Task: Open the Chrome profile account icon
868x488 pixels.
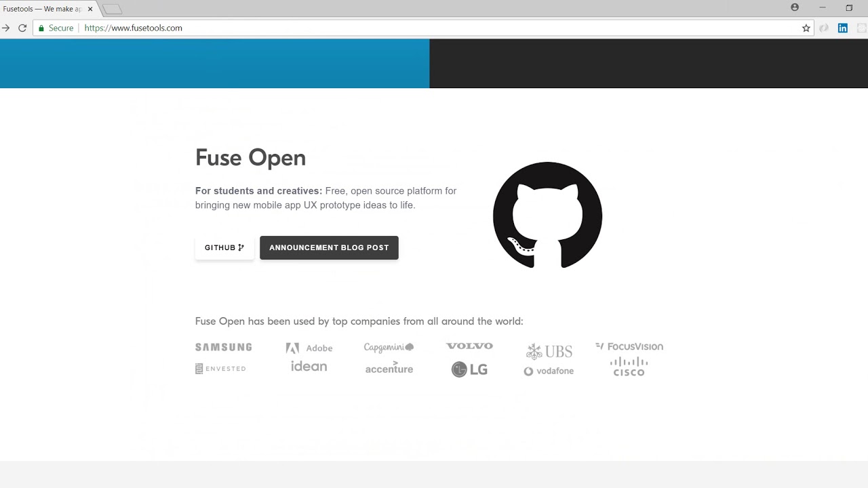Action: 795,7
